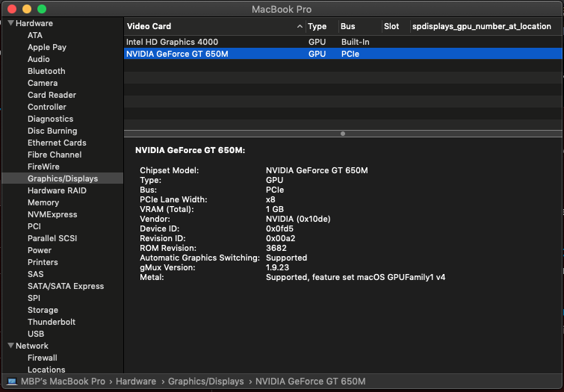This screenshot has width=564, height=392.
Task: Sort by Type column header
Action: tap(317, 26)
